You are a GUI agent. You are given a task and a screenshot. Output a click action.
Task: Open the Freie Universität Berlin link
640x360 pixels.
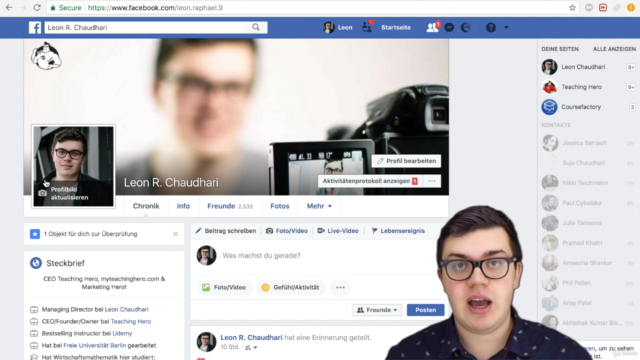(x=95, y=345)
